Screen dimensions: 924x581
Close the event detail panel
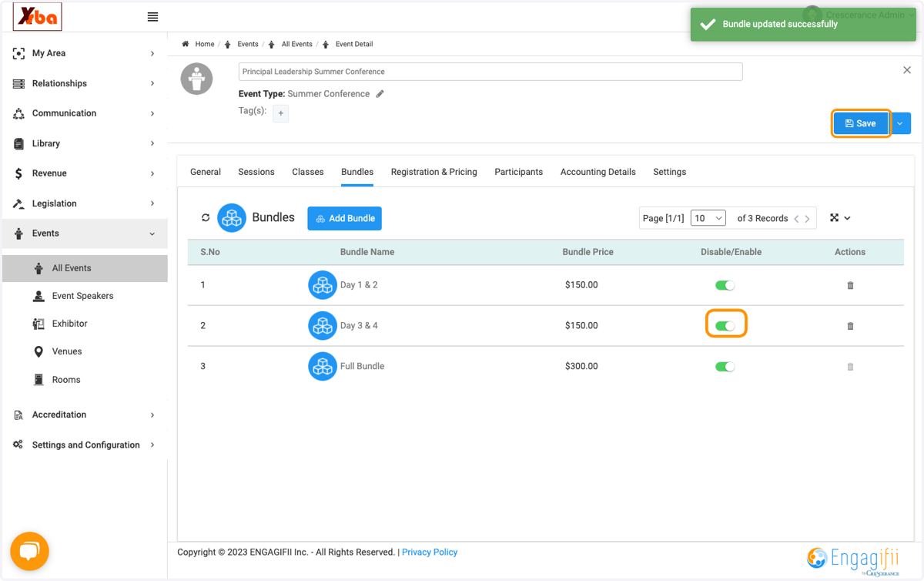pyautogui.click(x=906, y=70)
